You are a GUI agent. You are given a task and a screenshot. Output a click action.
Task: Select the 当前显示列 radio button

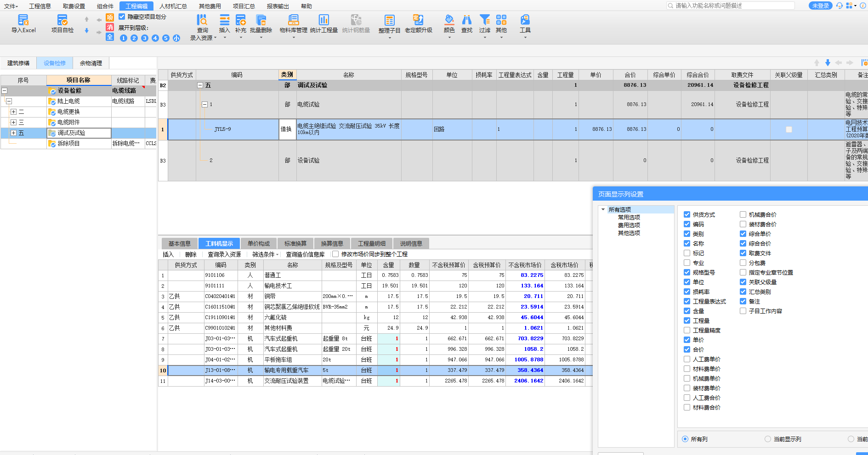pyautogui.click(x=768, y=439)
